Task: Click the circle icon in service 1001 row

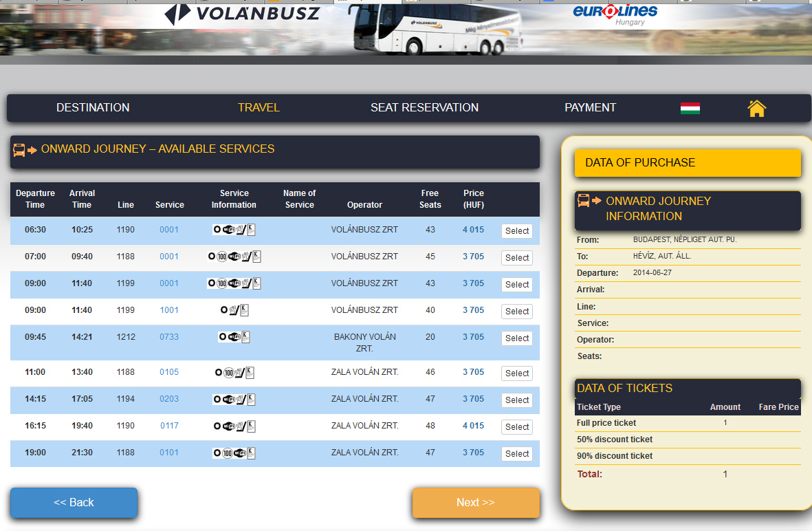Action: [223, 310]
